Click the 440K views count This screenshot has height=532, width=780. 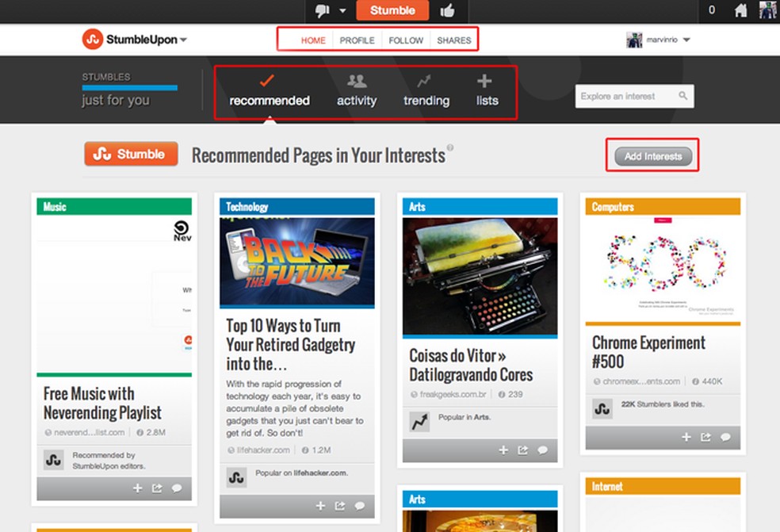[708, 381]
